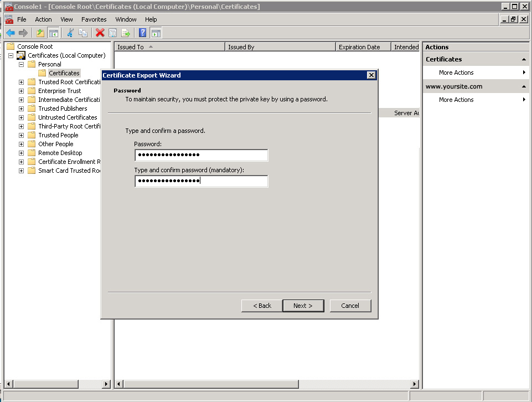Open the Help menu
Screen dimensions: 532x402
(151, 19)
